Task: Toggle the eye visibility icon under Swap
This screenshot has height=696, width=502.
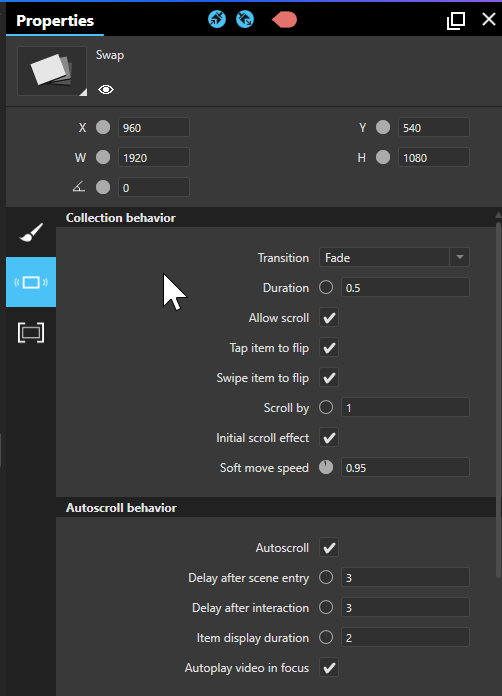Action: tap(106, 90)
